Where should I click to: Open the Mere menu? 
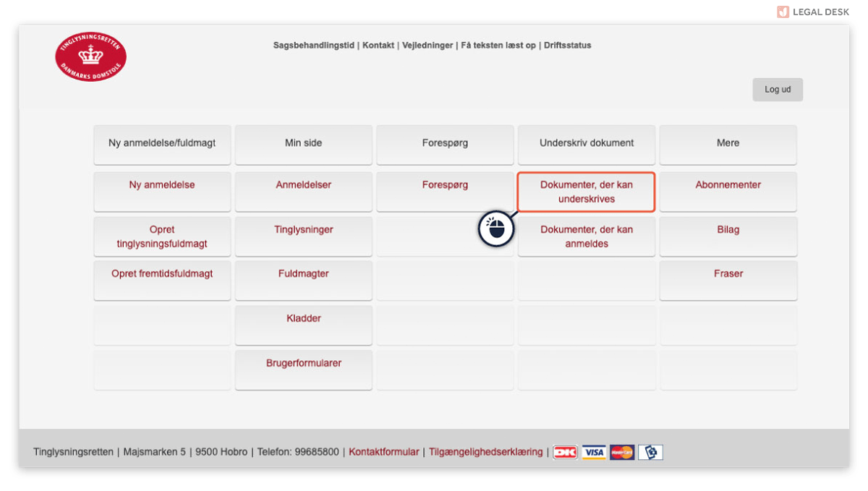click(x=728, y=145)
